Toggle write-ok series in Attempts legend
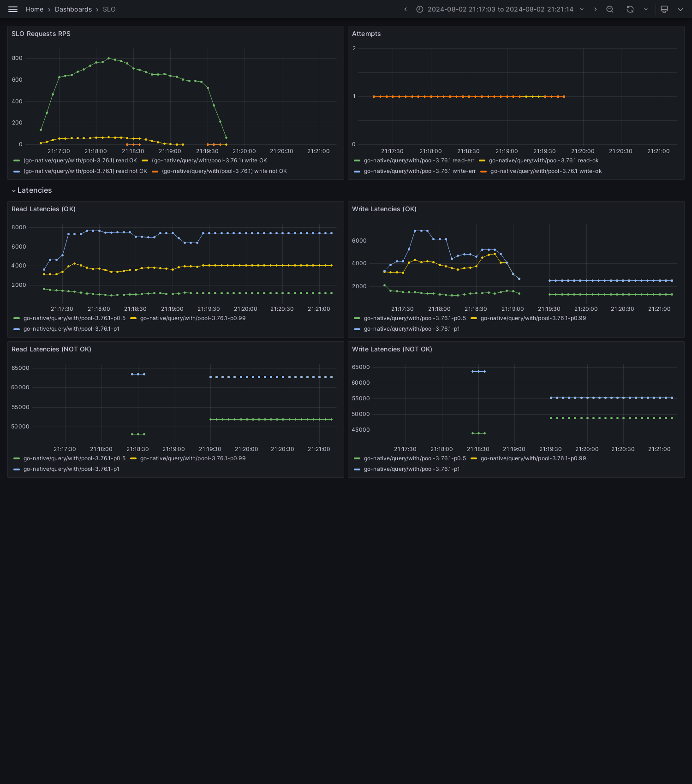Screen dimensions: 692x784 [546, 171]
